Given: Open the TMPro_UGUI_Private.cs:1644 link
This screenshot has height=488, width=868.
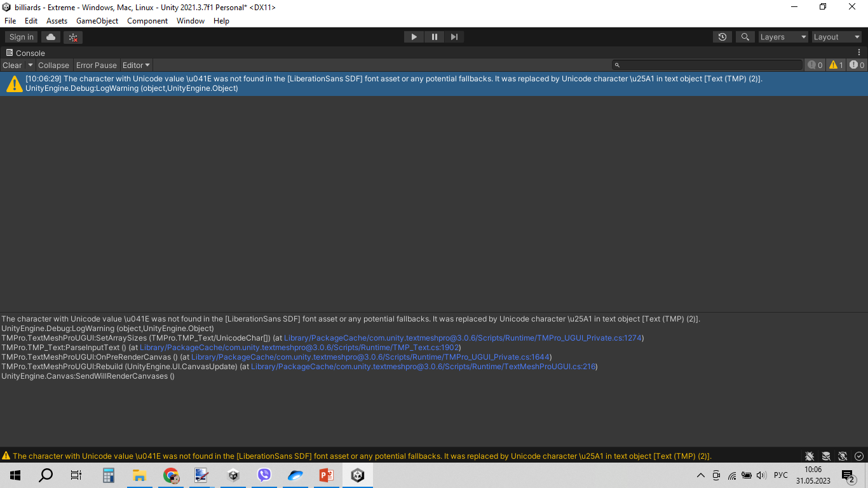Looking at the screenshot, I should point(370,357).
